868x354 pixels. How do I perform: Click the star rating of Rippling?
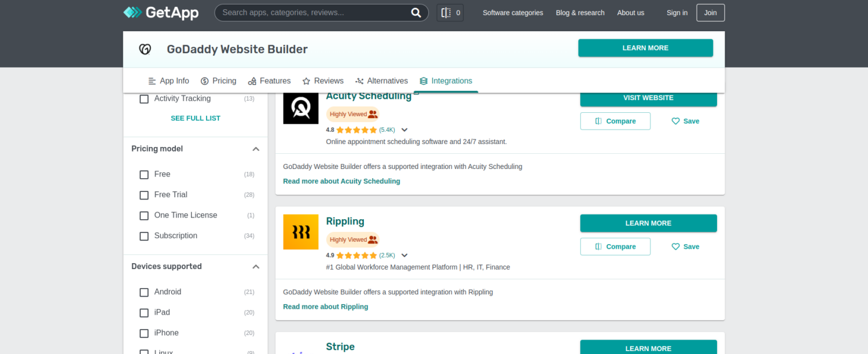coord(356,256)
